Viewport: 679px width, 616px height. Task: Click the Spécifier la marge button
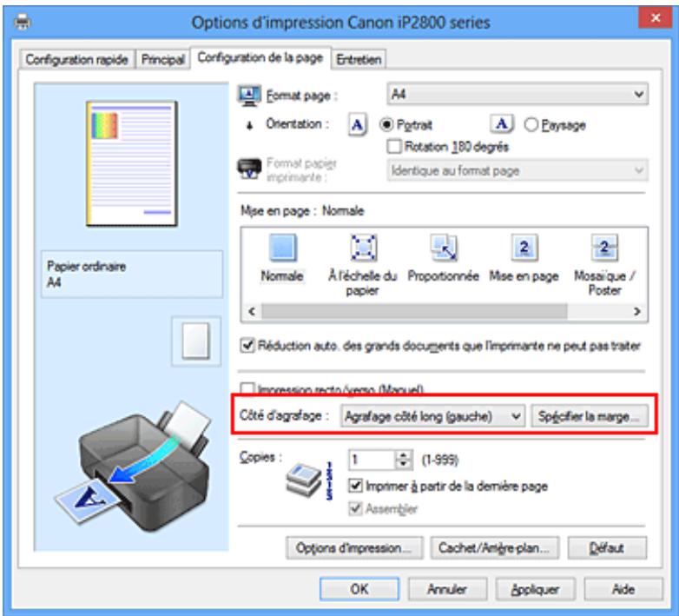coord(590,416)
